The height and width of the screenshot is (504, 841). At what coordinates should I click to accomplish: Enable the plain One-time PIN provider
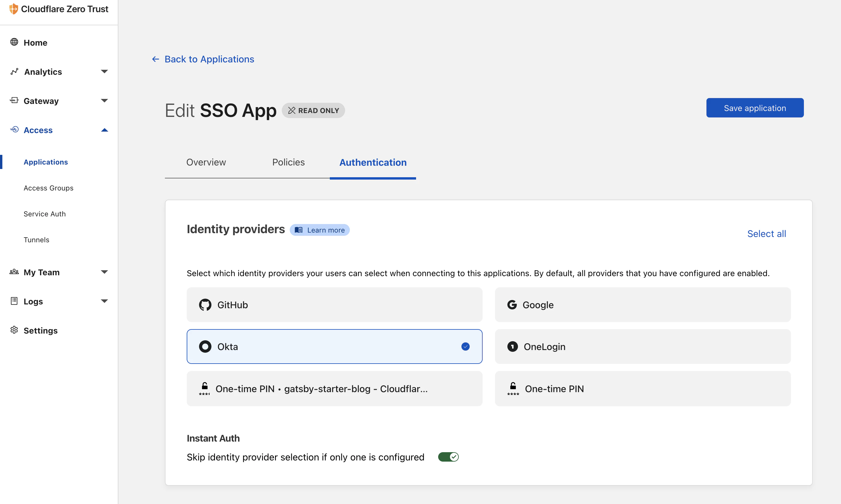tap(643, 389)
